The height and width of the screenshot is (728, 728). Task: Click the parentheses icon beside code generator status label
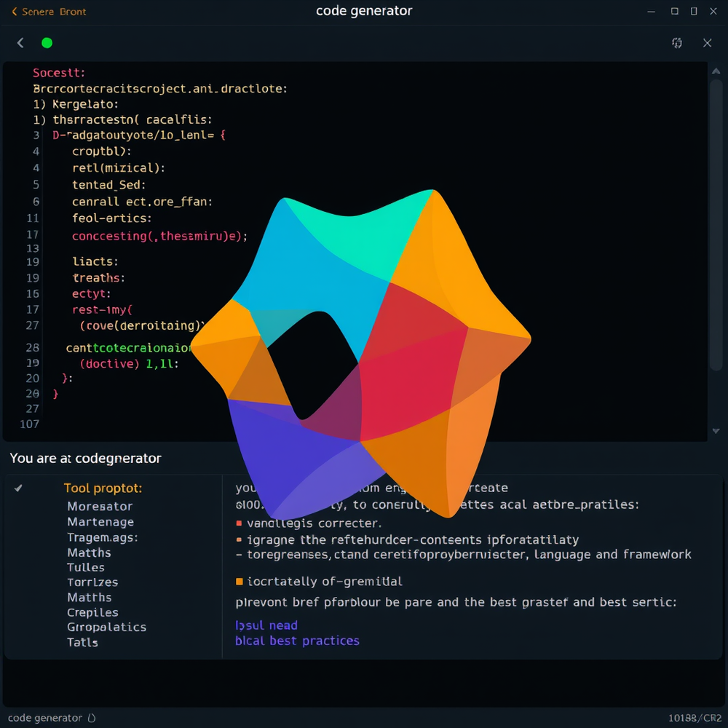tap(92, 718)
